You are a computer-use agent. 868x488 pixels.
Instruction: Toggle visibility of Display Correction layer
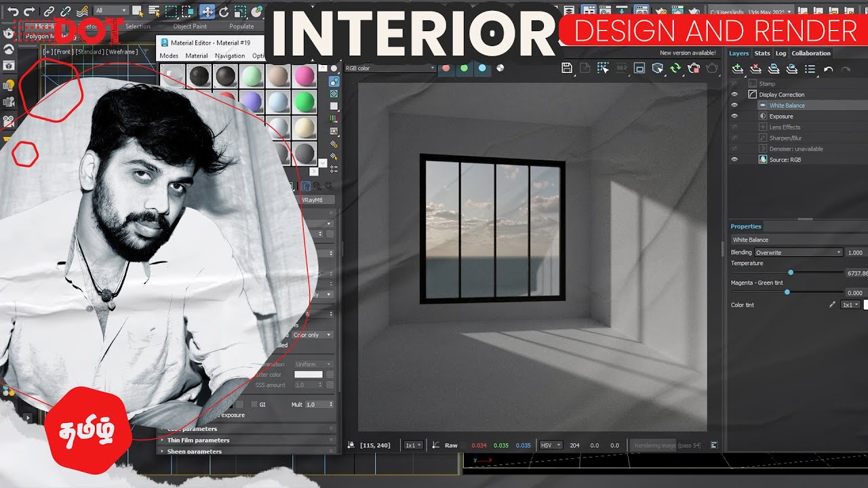[734, 94]
